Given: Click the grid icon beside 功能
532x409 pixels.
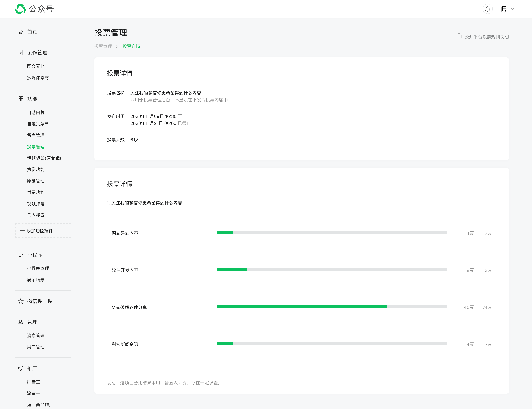Looking at the screenshot, I should click(21, 99).
